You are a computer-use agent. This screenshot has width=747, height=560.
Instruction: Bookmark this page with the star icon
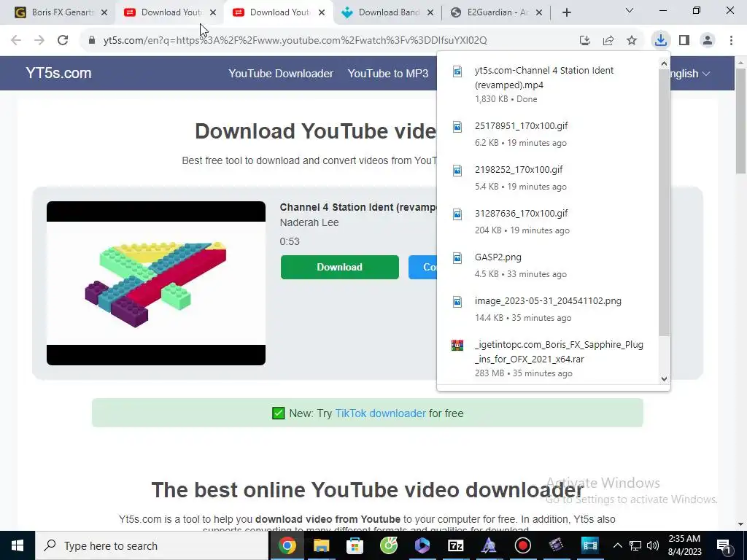tap(632, 41)
